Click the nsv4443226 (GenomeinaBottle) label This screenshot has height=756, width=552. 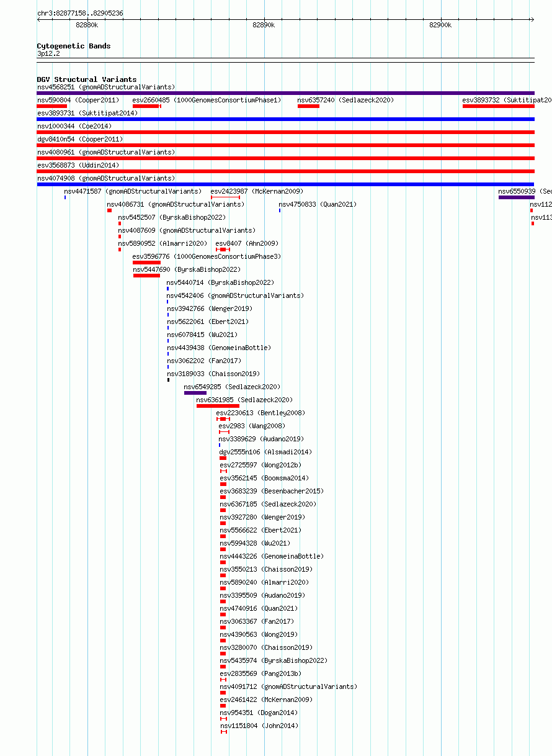[x=272, y=556]
